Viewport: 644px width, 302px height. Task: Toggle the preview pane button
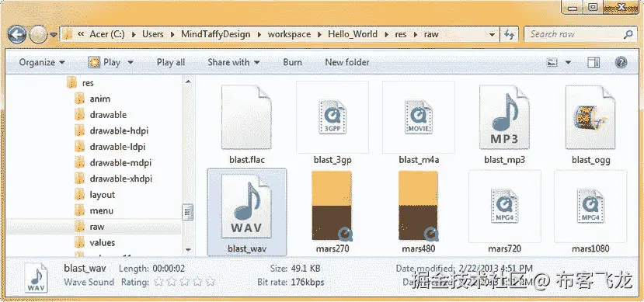pyautogui.click(x=593, y=63)
